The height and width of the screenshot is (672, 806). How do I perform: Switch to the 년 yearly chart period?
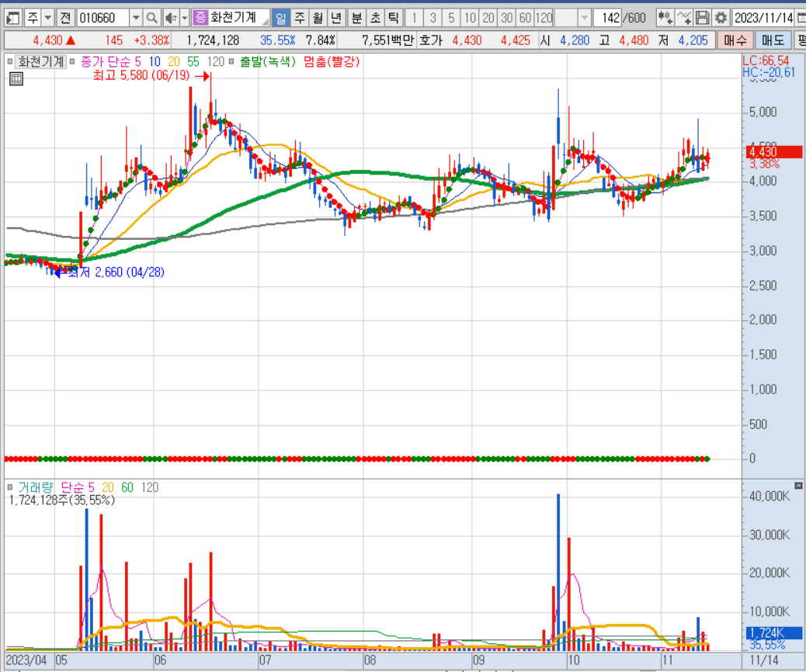(336, 19)
